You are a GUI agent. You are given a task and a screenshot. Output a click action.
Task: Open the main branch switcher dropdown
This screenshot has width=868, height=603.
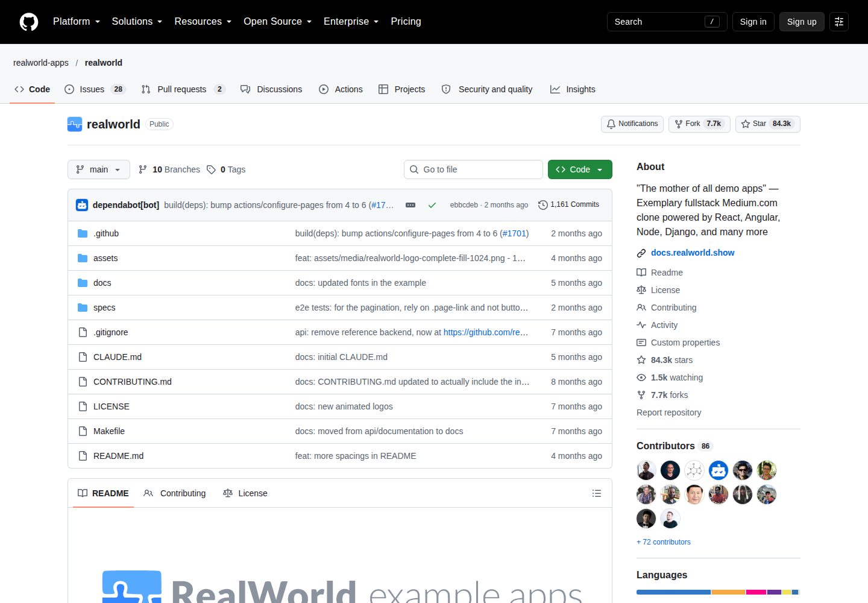(99, 169)
